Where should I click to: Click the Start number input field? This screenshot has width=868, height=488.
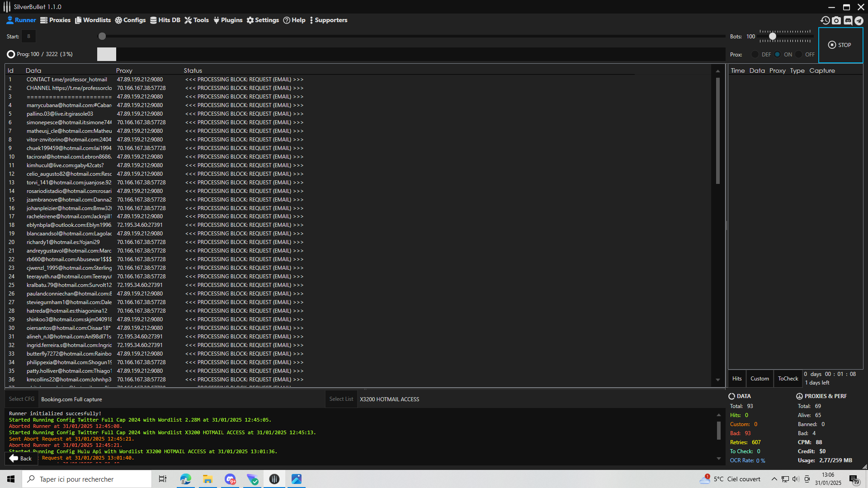pyautogui.click(x=28, y=37)
